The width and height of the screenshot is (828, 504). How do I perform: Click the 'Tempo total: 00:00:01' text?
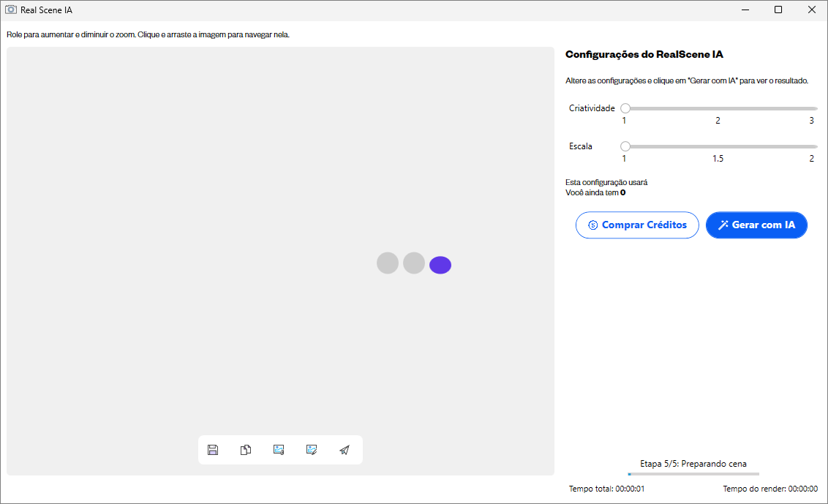[606, 489]
